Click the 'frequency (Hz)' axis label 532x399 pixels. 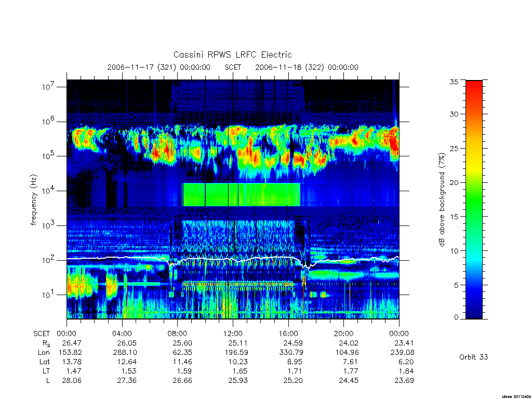pos(33,200)
